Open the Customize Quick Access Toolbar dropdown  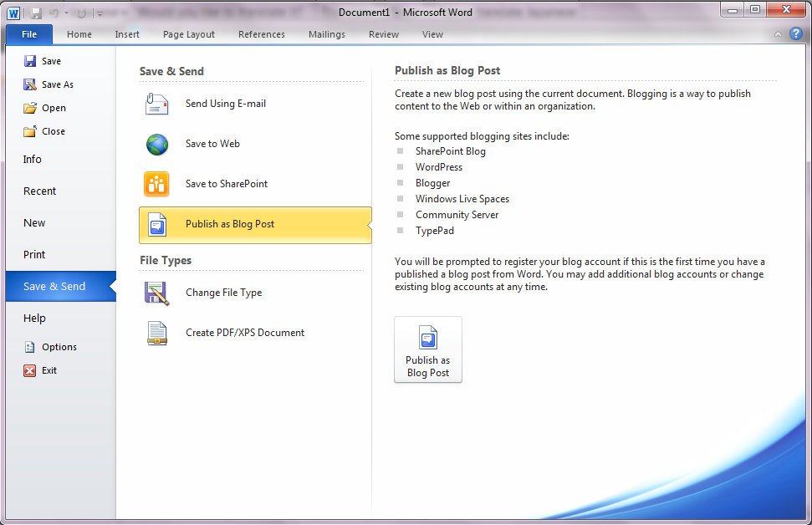[x=100, y=13]
